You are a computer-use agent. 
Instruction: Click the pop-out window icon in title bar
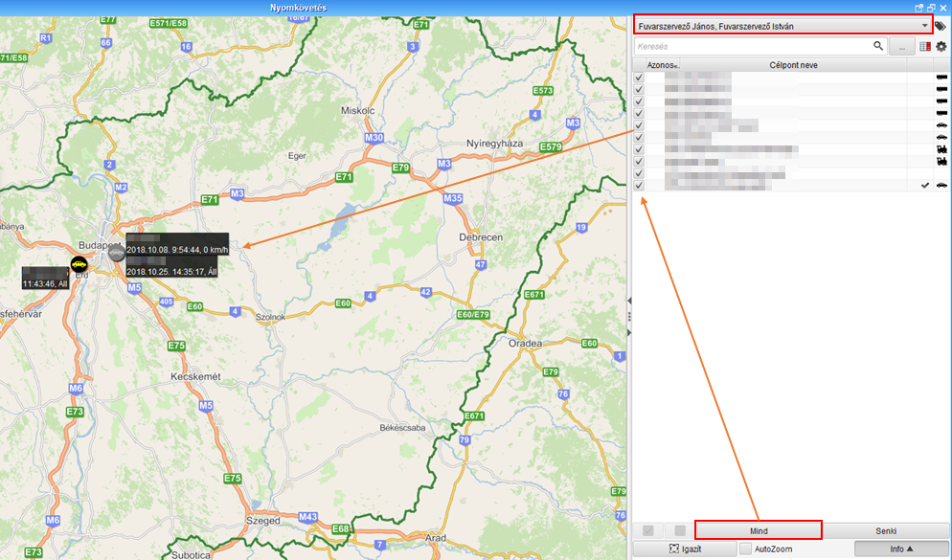[918, 7]
